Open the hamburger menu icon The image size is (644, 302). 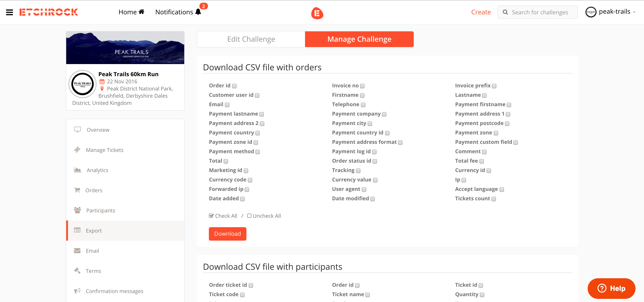9,12
